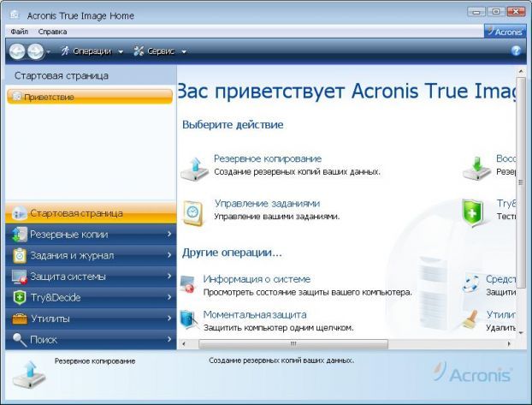
Task: Click the running-man Операции icon
Action: pyautogui.click(x=65, y=51)
